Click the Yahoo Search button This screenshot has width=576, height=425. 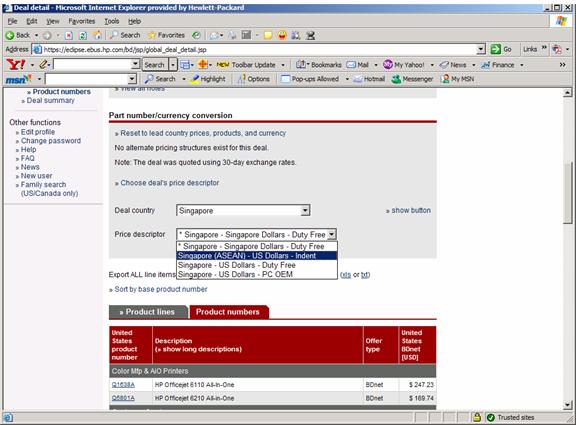[154, 65]
